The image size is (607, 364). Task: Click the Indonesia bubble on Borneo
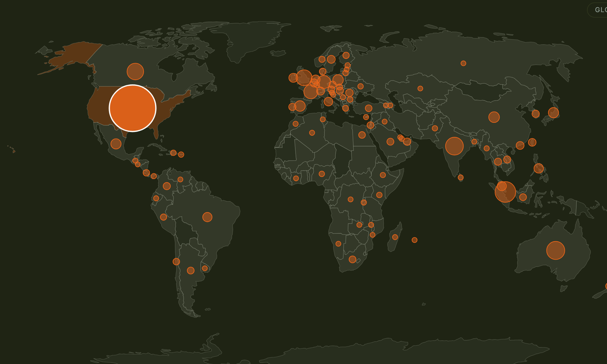point(523,197)
